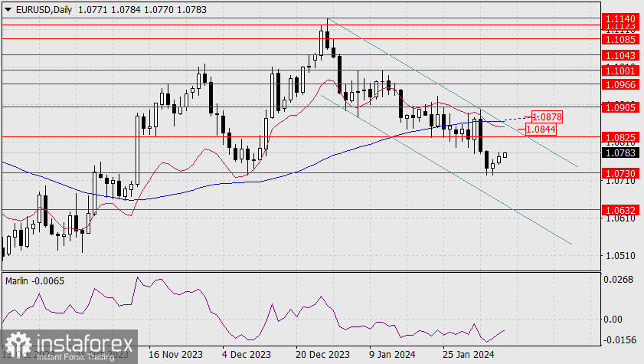Click the 25 Jan 2024 date label
The image size is (644, 364).
[468, 354]
